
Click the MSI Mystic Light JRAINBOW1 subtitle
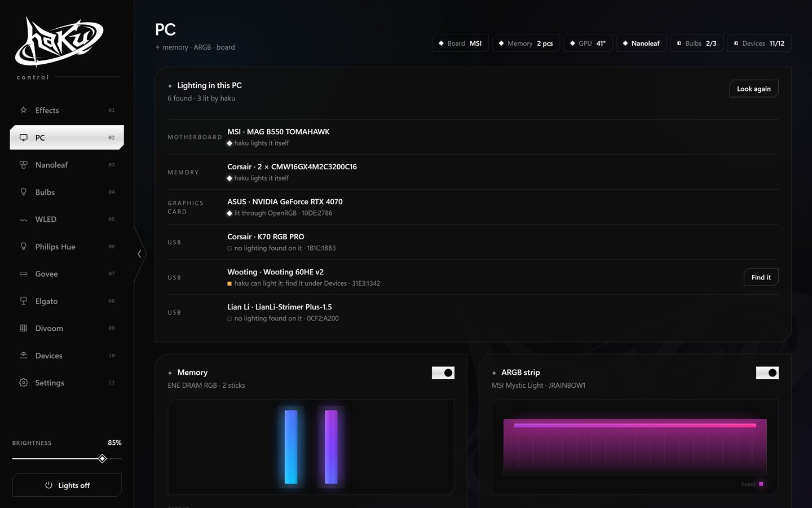coord(539,386)
